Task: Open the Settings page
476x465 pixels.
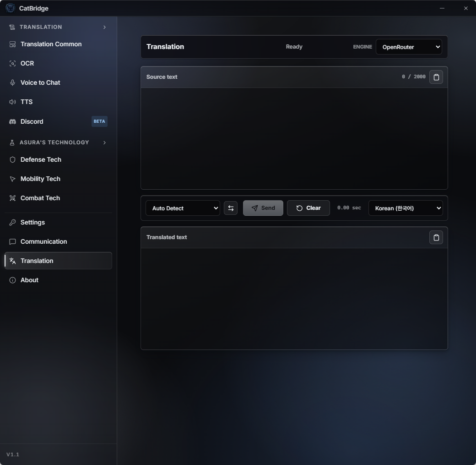Action: 58,223
